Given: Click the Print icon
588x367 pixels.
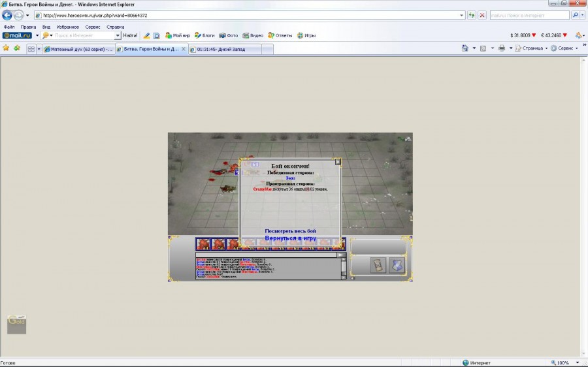Looking at the screenshot, I should tap(501, 48).
